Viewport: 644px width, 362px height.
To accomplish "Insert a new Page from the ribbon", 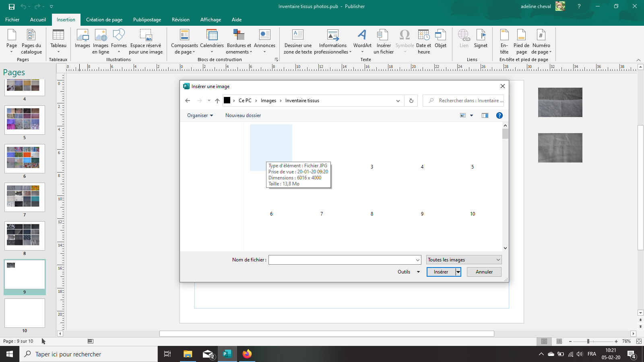I will pos(12,41).
